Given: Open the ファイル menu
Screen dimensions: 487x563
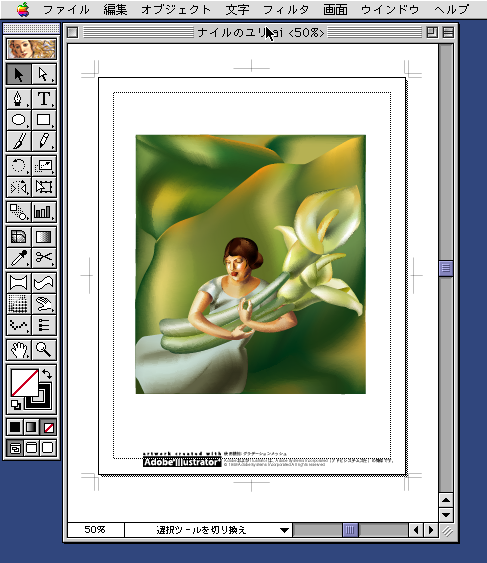Looking at the screenshot, I should (x=66, y=9).
